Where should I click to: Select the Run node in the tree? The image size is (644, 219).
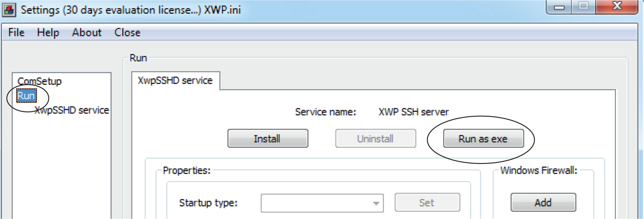26,96
